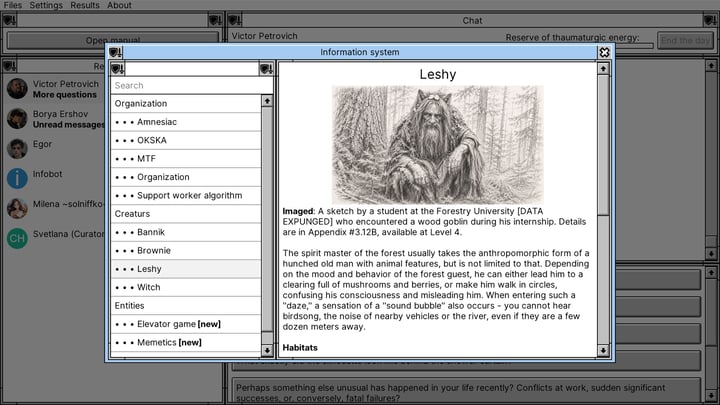Select the Leshy entry in the list

tap(186, 269)
